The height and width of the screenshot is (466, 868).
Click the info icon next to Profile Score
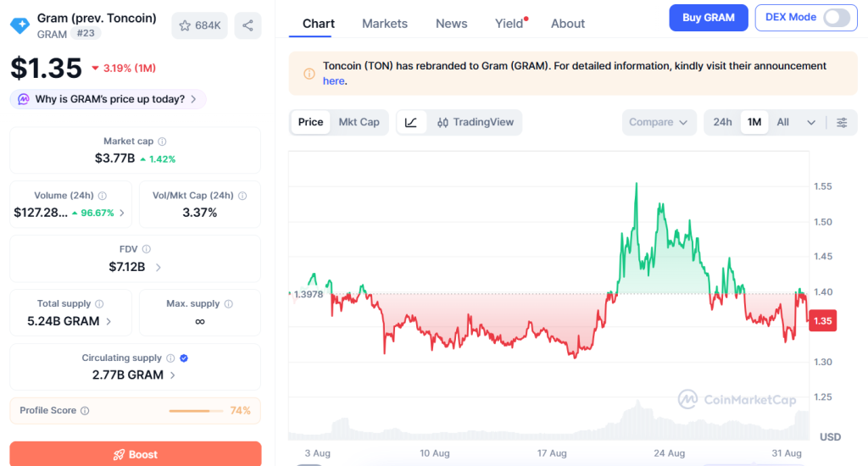pos(85,411)
